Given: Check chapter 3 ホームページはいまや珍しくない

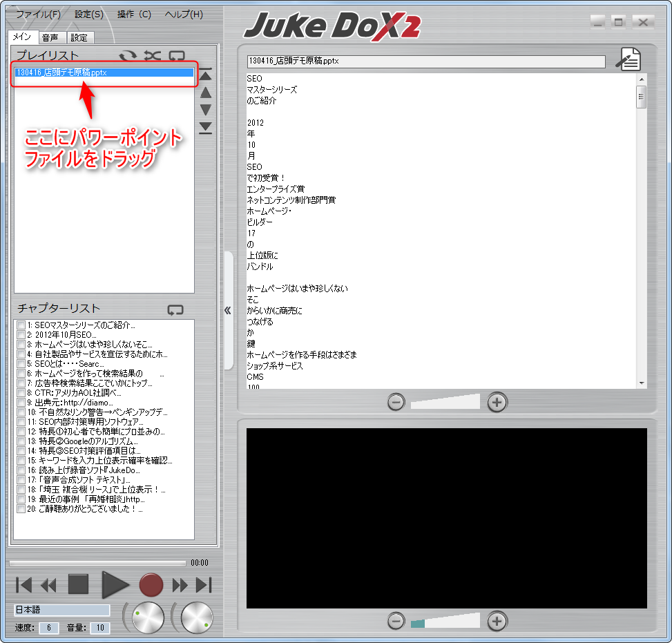Looking at the screenshot, I should (21, 344).
